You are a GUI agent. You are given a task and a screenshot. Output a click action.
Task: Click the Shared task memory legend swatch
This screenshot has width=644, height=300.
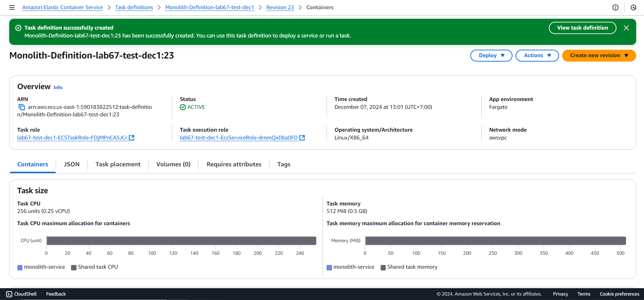click(x=383, y=268)
